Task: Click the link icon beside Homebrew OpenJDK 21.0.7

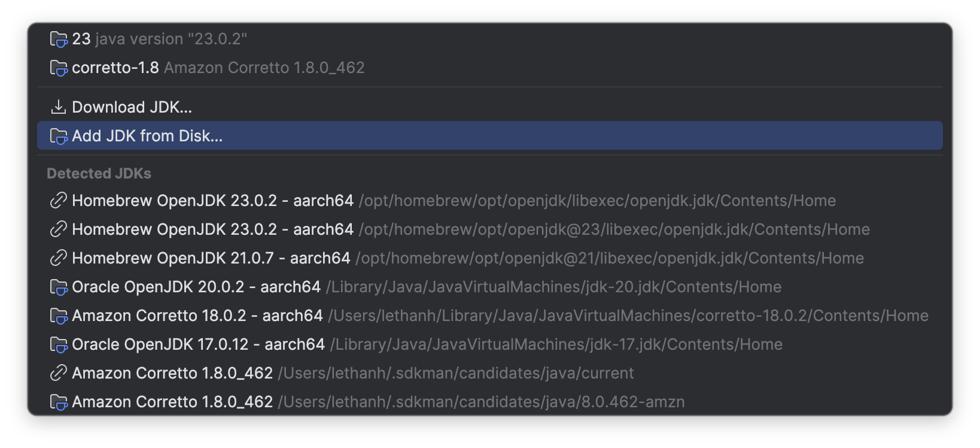Action: click(58, 258)
